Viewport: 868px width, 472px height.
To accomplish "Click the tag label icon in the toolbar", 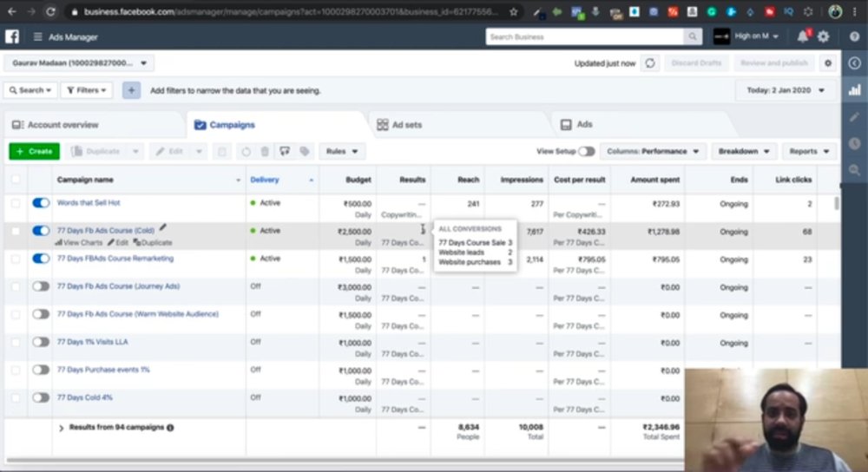I will coord(305,151).
